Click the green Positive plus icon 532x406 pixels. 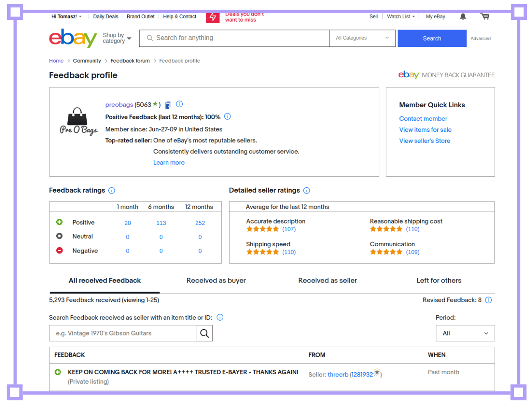(x=60, y=222)
